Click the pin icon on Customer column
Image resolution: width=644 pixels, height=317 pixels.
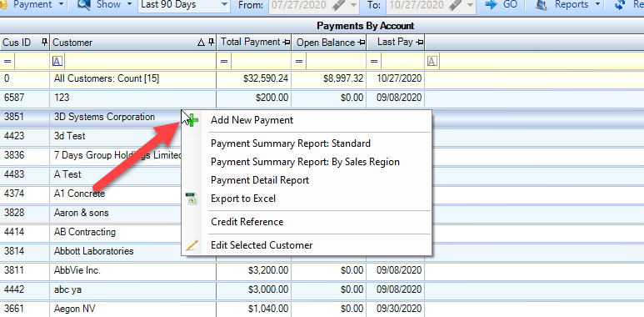click(211, 42)
